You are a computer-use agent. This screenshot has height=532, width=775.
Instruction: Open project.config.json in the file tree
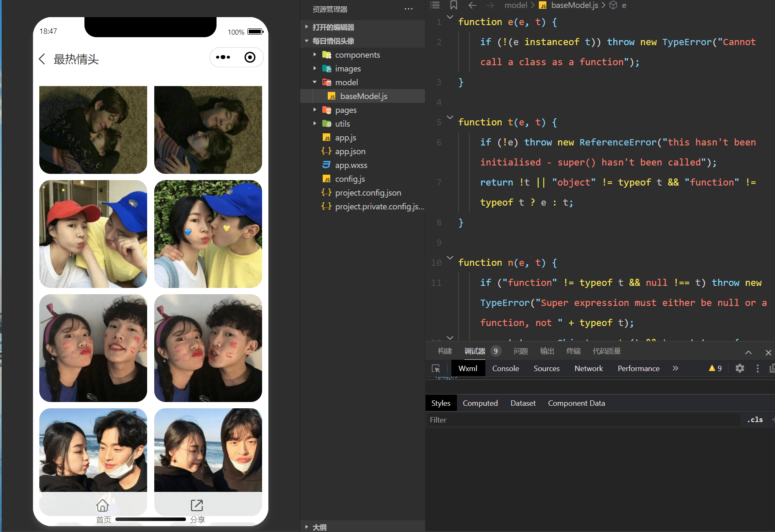tap(368, 193)
